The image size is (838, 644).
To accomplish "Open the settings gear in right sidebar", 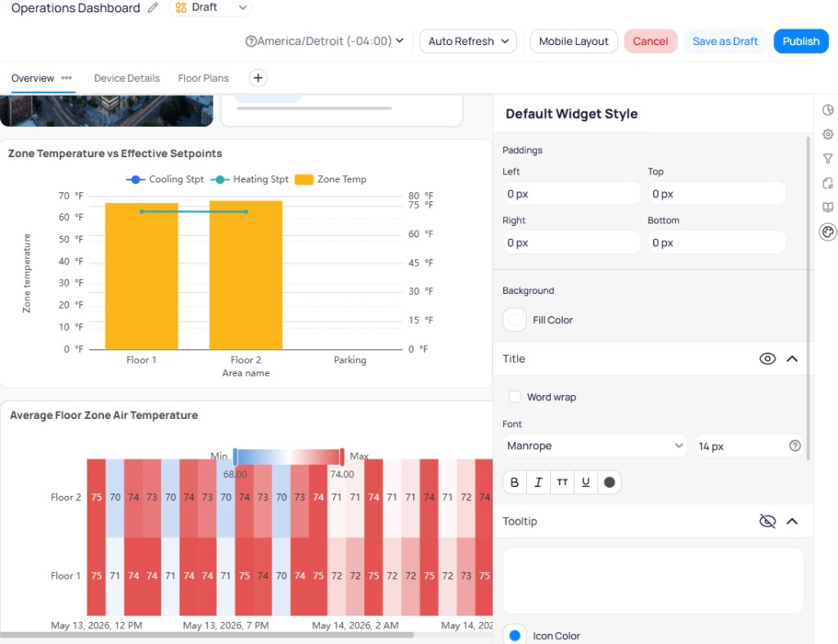I will [x=828, y=134].
